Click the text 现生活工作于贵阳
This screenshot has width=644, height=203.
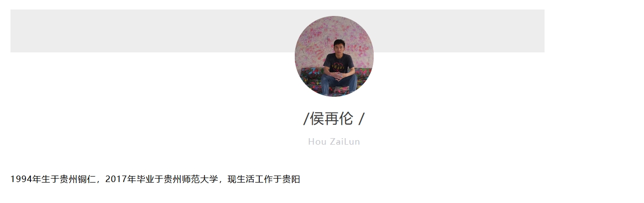[x=264, y=180]
